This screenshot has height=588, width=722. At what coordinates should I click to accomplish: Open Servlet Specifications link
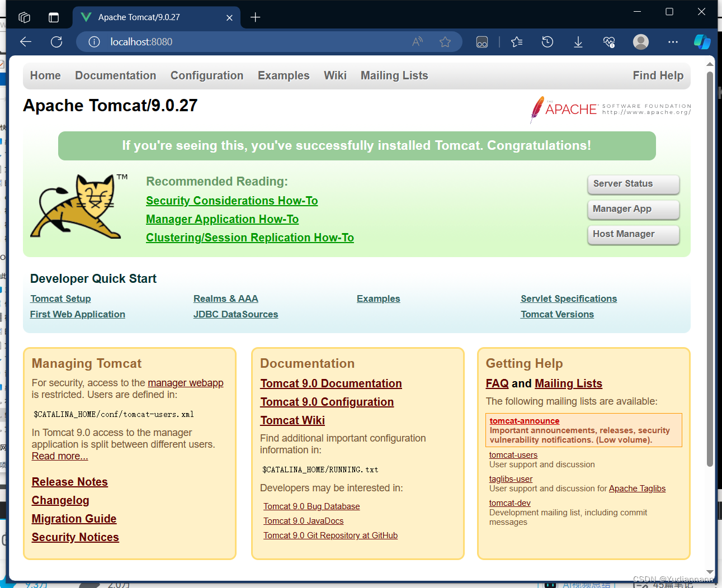(569, 298)
